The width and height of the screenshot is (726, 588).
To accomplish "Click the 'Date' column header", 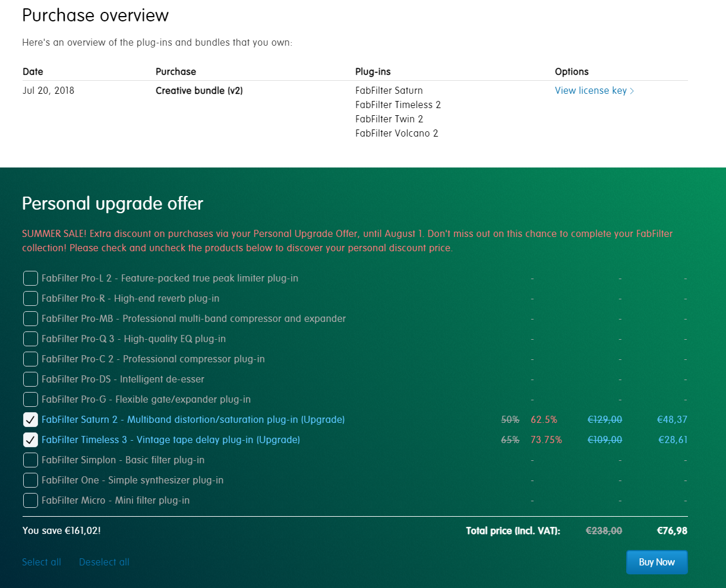I will coord(33,71).
